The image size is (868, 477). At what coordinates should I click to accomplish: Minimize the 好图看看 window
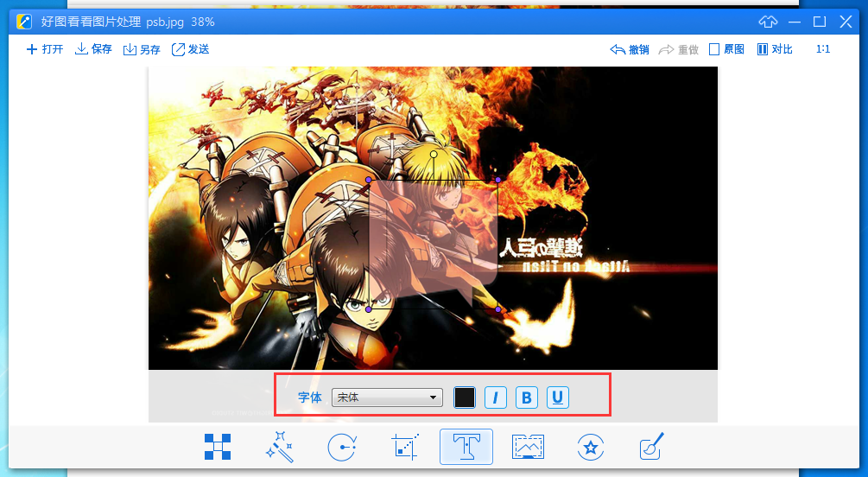795,22
